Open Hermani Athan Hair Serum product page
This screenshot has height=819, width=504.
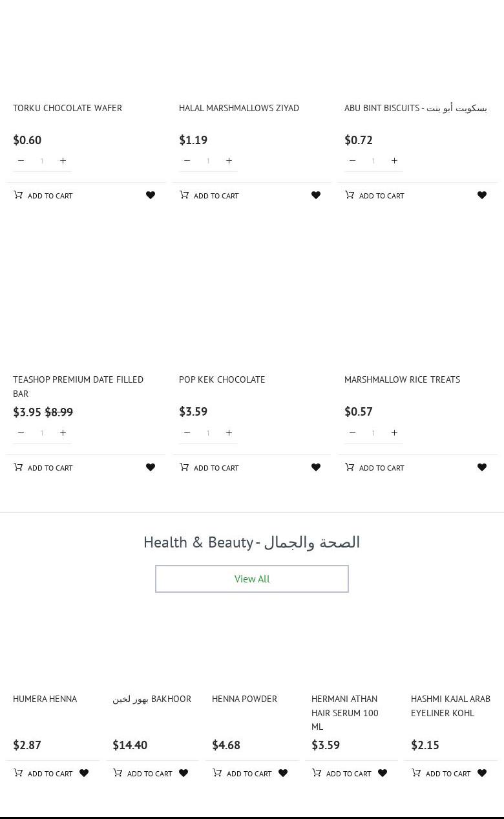[344, 712]
